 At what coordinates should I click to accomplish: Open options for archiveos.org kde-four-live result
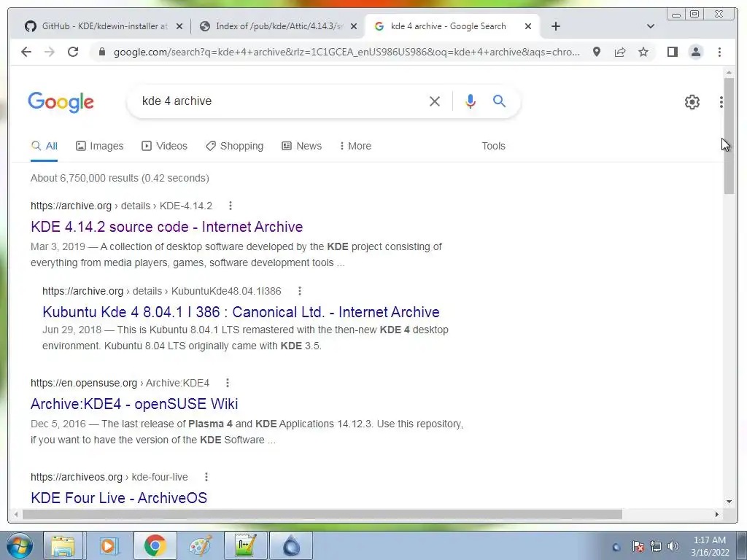pyautogui.click(x=206, y=477)
